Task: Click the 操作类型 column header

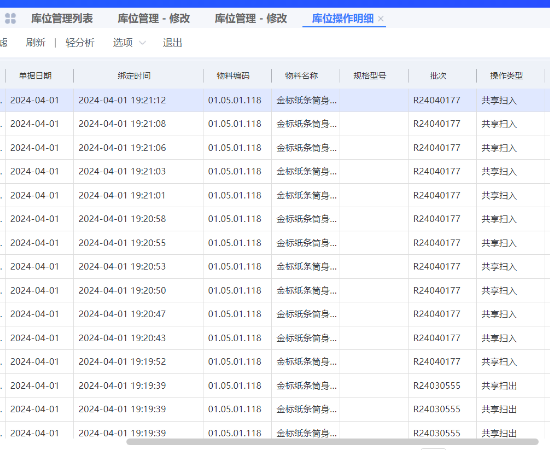Action: coord(506,76)
